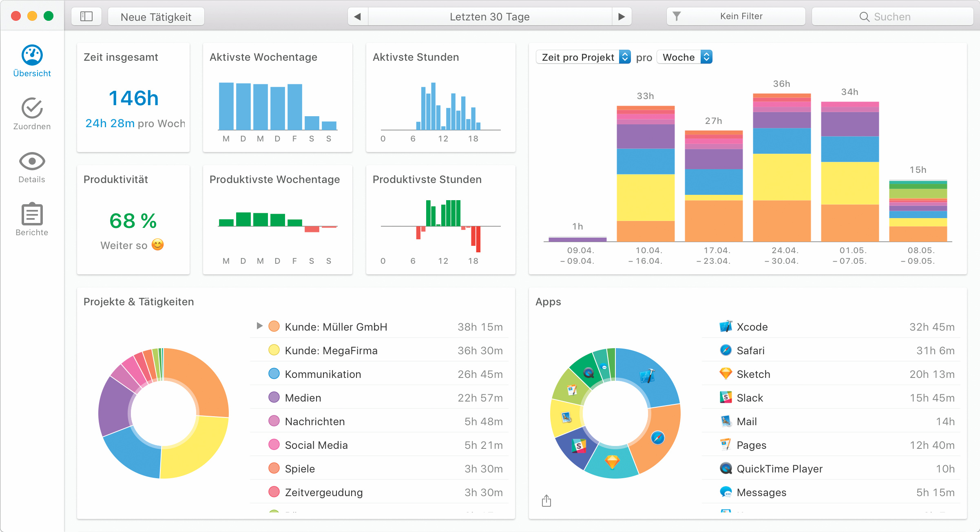Click the Xcode app icon in list
The width and height of the screenshot is (980, 532).
coord(726,327)
